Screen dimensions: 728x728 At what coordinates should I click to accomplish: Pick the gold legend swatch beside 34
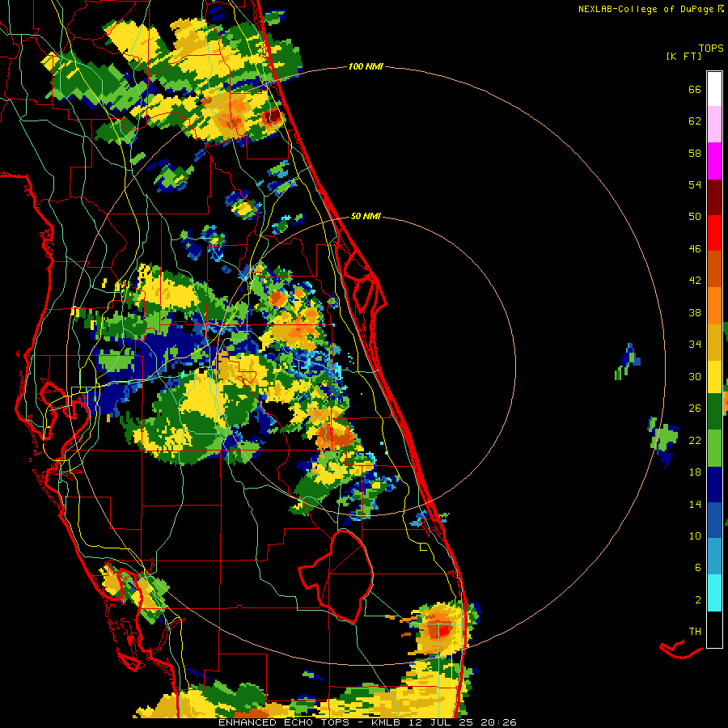714,342
